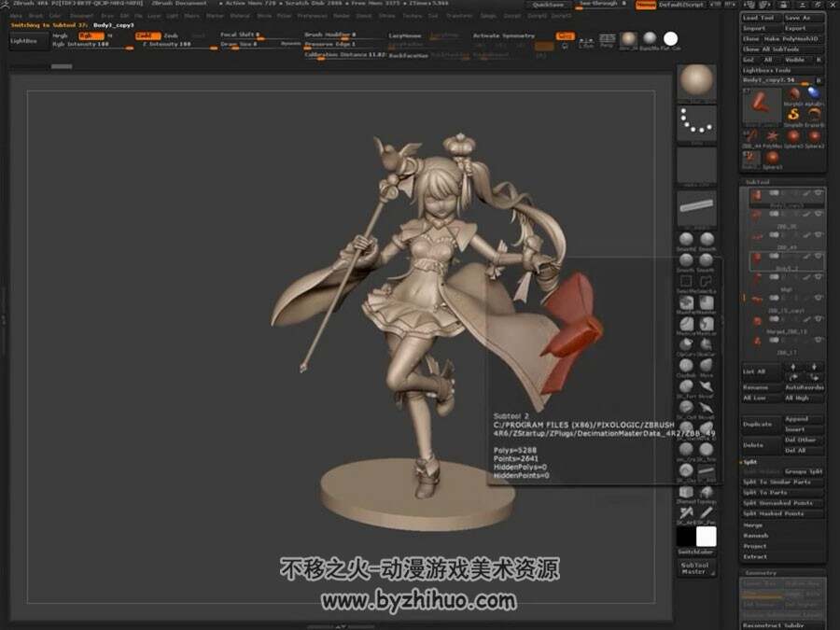Pick the PolyMesh3D star tool
Viewport: 840px width, 630px height.
[772, 136]
